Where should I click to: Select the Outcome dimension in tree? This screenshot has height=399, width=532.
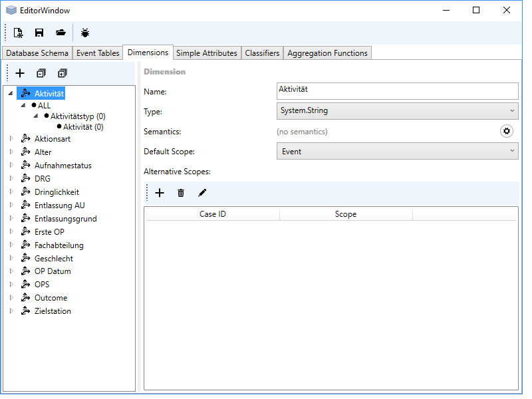point(51,298)
